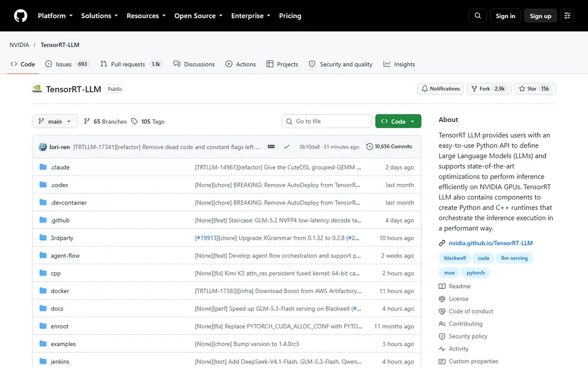Open Custom properties in About sidebar

point(473,361)
